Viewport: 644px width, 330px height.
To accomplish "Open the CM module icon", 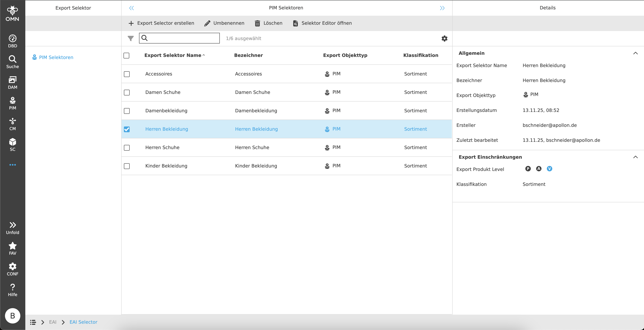I will [12, 124].
